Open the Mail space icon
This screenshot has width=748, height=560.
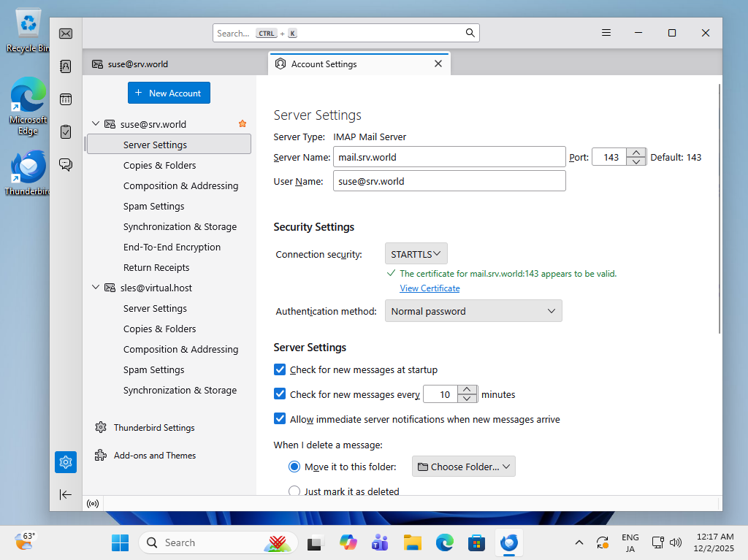pos(66,34)
